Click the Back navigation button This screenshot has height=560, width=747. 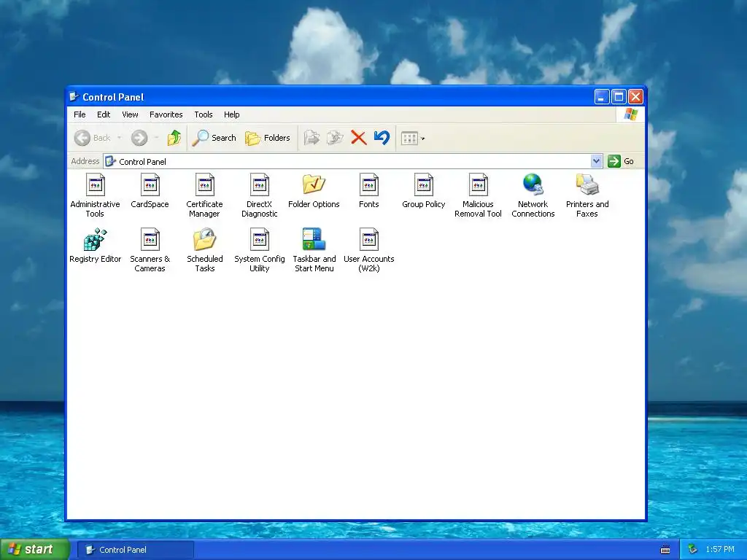coord(93,138)
